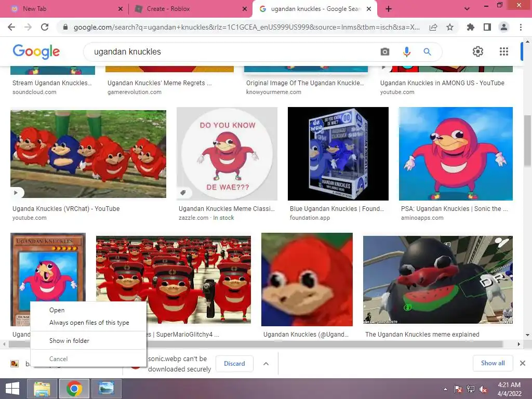This screenshot has width=532, height=399.
Task: Go back to the previous page
Action: point(11,27)
